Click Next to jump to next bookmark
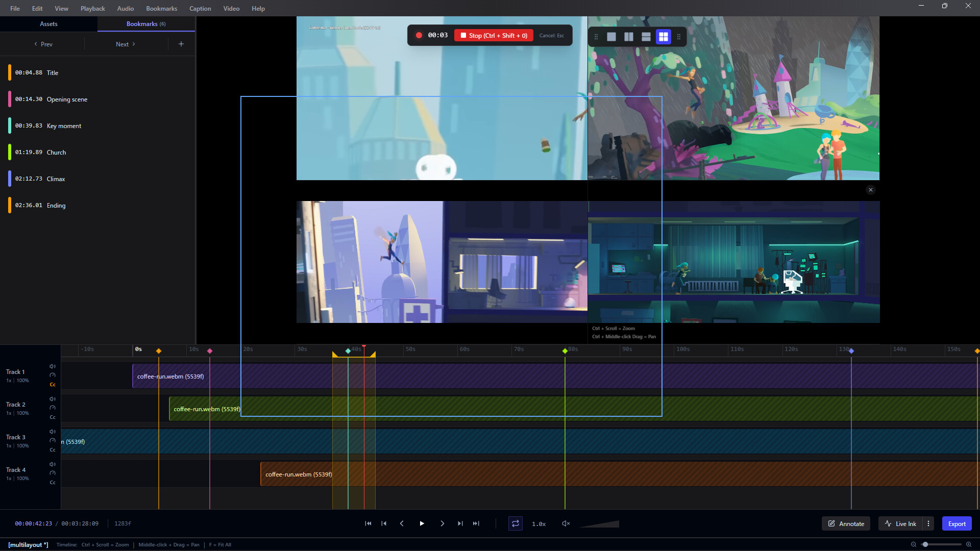 click(x=125, y=44)
